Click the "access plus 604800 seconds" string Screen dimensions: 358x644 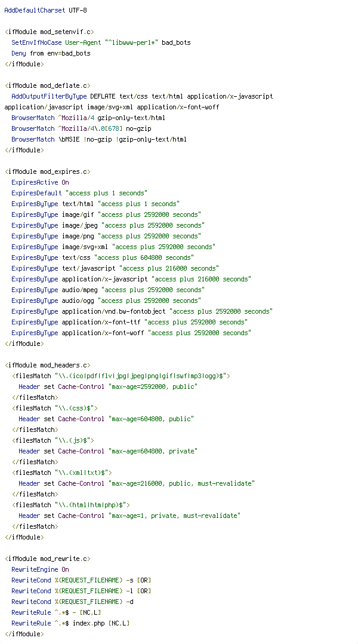pyautogui.click(x=144, y=257)
